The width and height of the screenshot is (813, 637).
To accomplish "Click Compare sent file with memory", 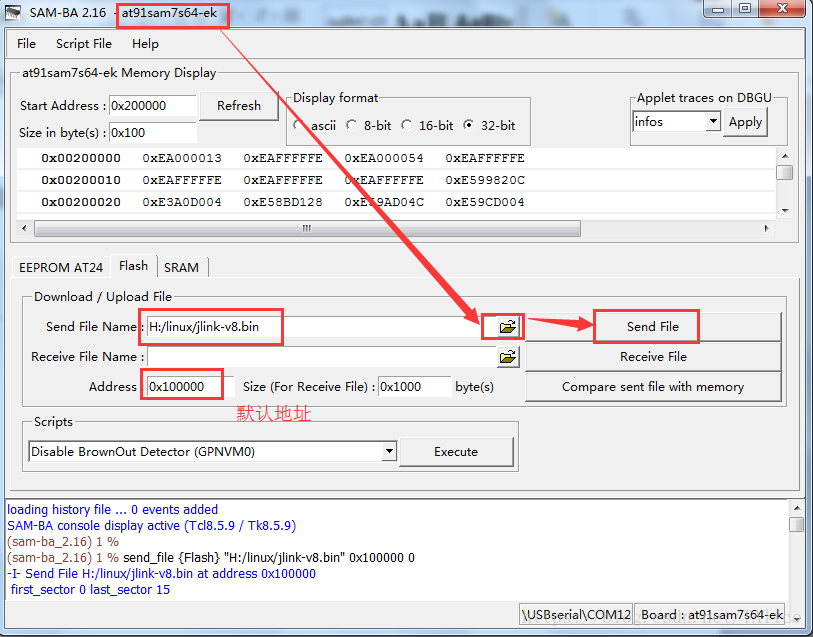I will pos(653,387).
